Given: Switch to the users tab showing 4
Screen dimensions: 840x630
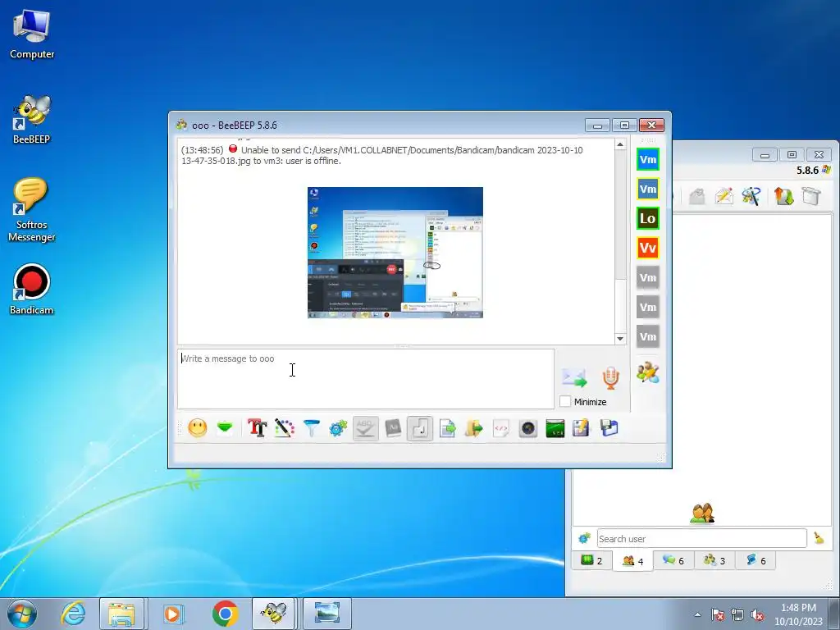Looking at the screenshot, I should point(632,561).
